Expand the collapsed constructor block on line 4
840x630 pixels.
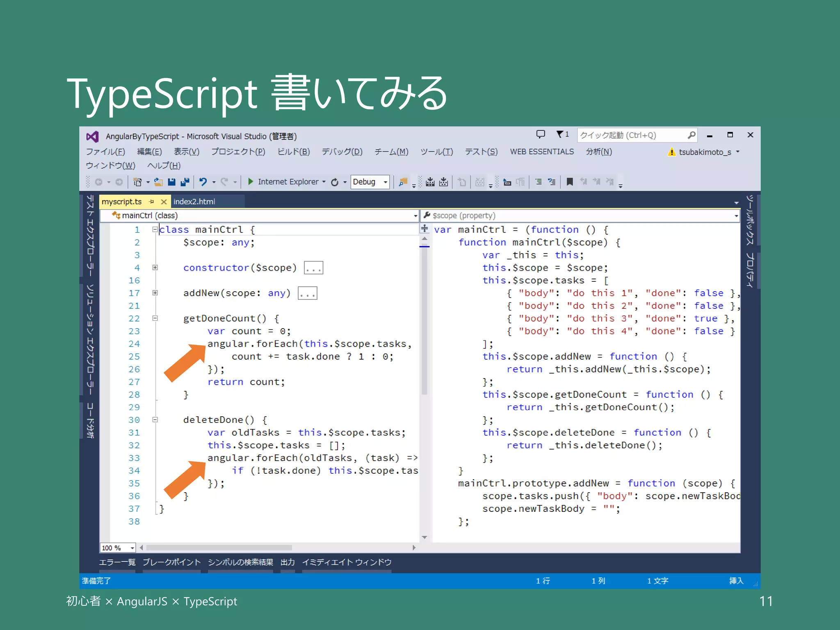tap(155, 268)
